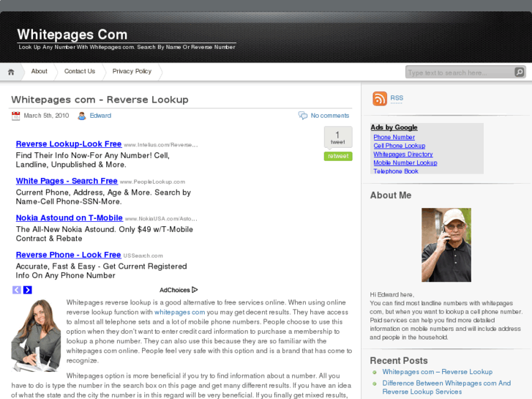The width and height of the screenshot is (532, 399).
Task: Click the AdChoices triangle icon
Action: point(195,290)
